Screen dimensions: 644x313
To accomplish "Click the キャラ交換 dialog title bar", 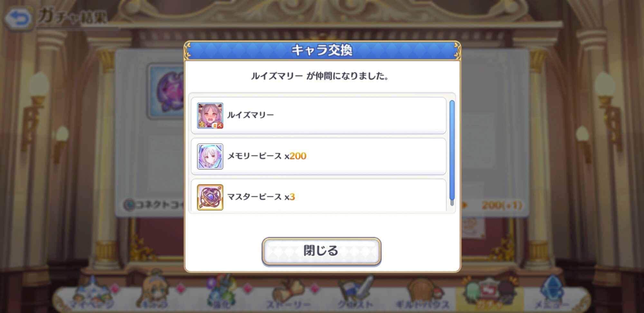I will coord(322,51).
